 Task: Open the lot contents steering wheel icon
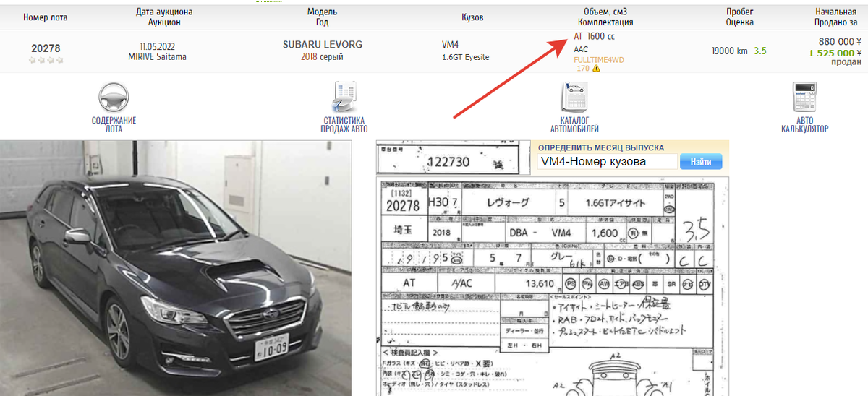pyautogui.click(x=114, y=98)
